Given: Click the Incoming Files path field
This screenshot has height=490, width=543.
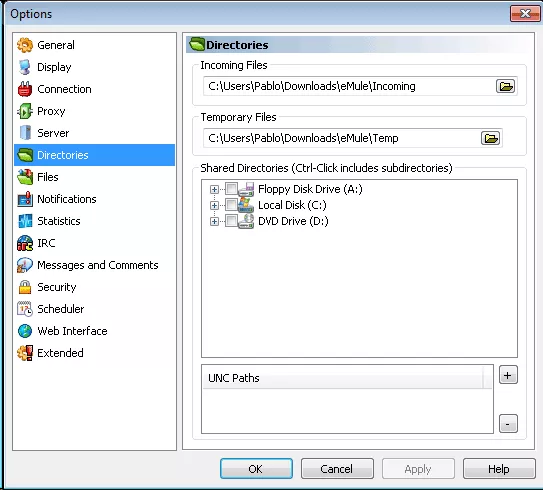Looking at the screenshot, I should pos(349,86).
